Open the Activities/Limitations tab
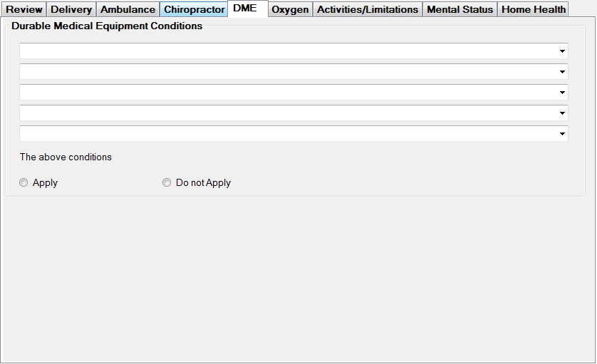This screenshot has height=364, width=597. coord(368,9)
